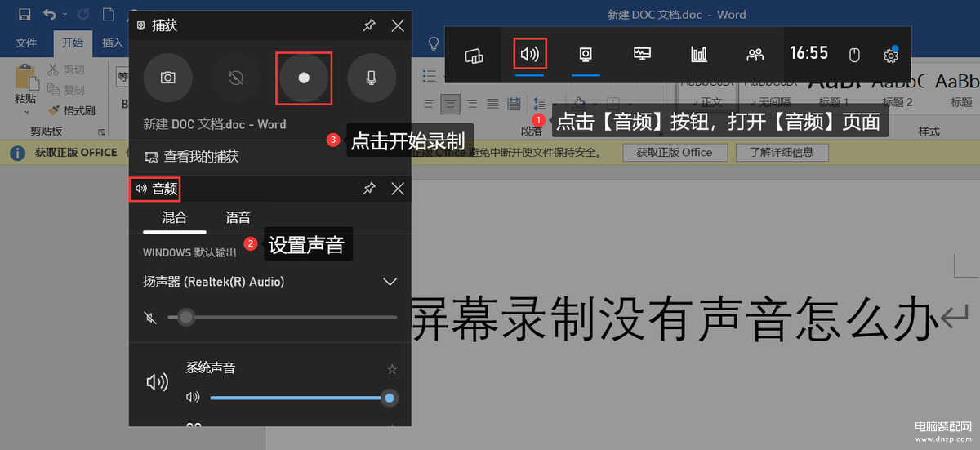Screen dimensions: 980x450
Task: Click the distributed alignment button
Action: [x=514, y=104]
